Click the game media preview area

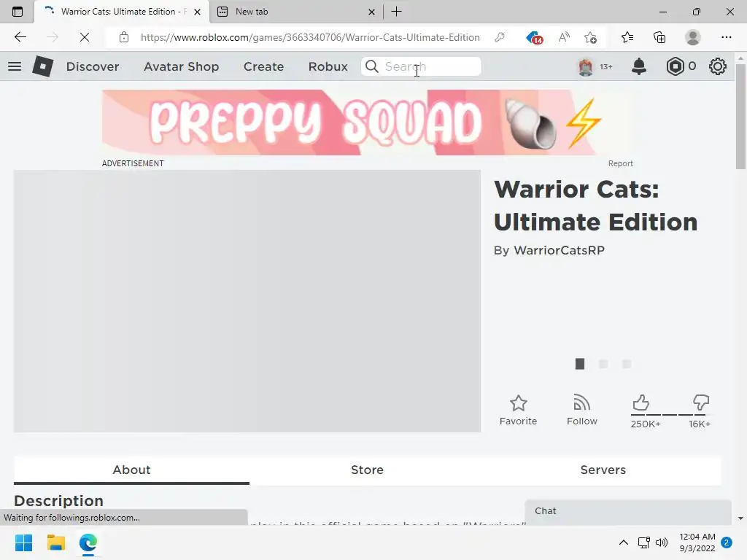(247, 301)
